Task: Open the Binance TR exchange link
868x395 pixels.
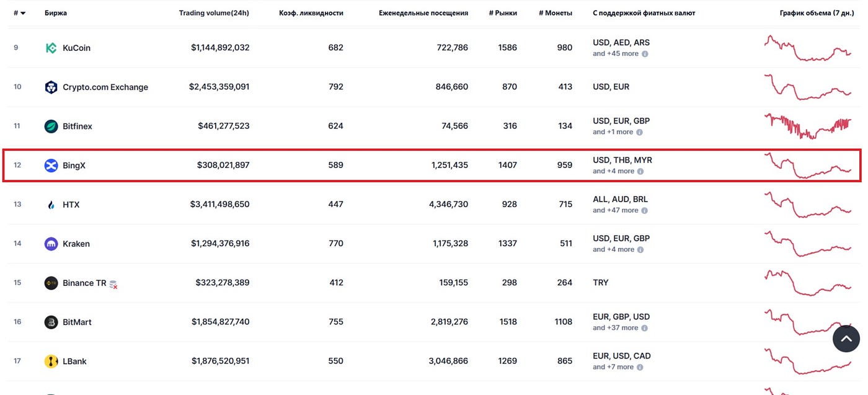Action: (x=84, y=283)
